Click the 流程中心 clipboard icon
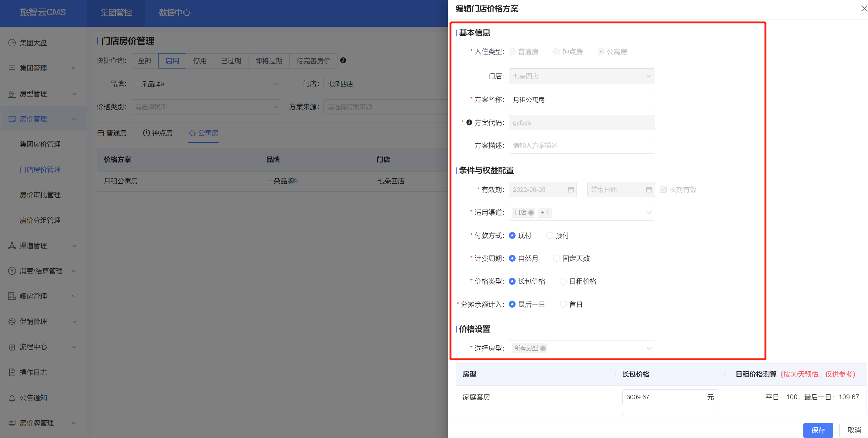 pyautogui.click(x=12, y=347)
